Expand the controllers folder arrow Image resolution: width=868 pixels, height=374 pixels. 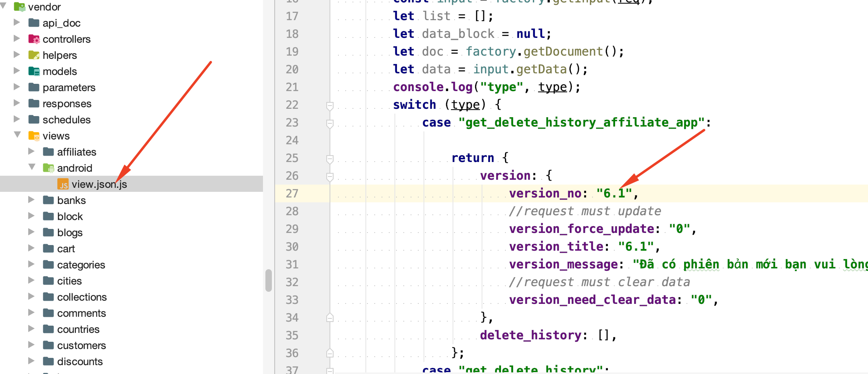17,38
